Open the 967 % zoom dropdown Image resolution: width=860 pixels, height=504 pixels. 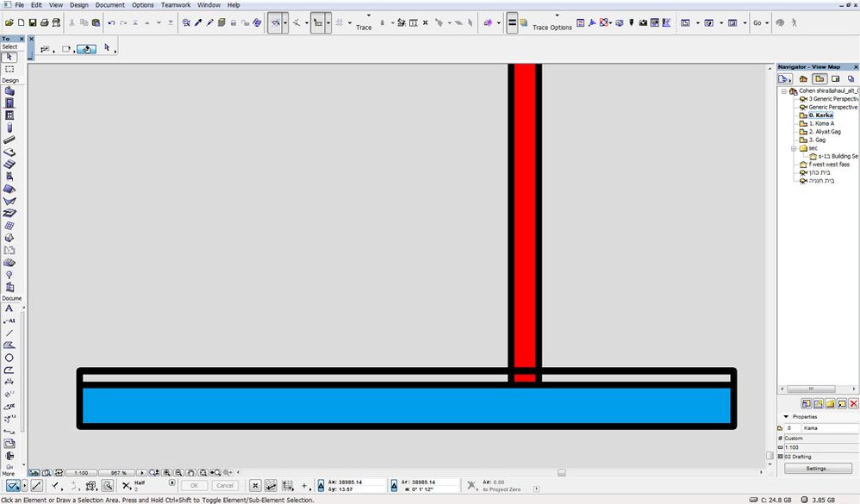[117, 472]
